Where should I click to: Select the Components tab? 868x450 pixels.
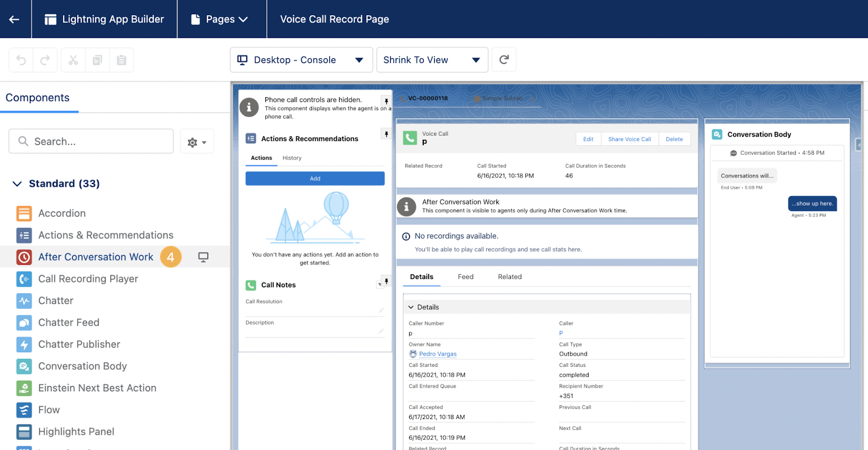(38, 98)
